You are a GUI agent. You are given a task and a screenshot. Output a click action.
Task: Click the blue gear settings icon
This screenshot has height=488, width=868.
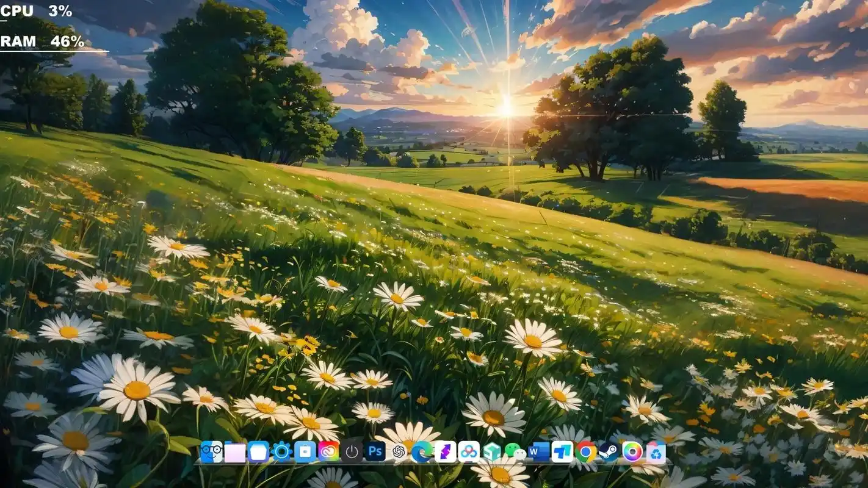tap(281, 452)
